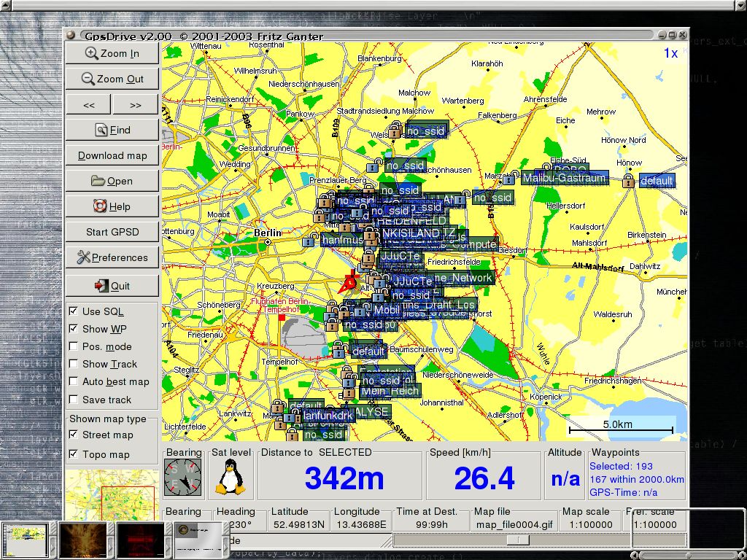Screen dimensions: 747x560
Task: Click the 1x zoom indicator on map
Action: tap(671, 53)
